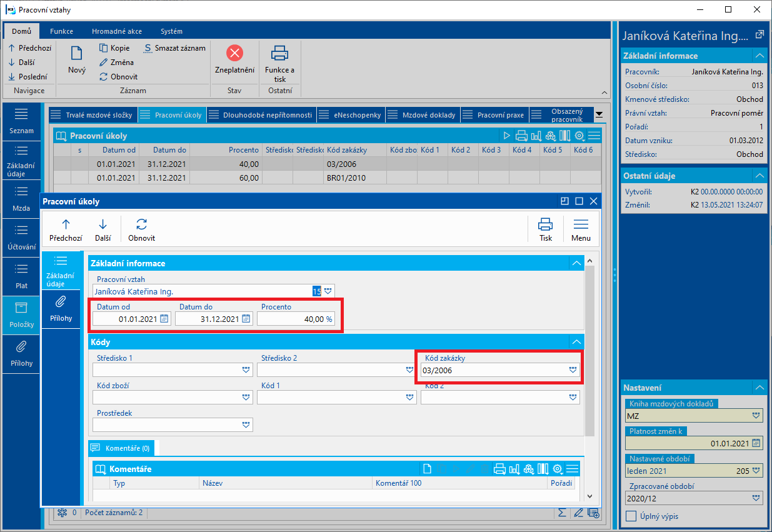Open Nastavené období dropdown

pos(757,471)
